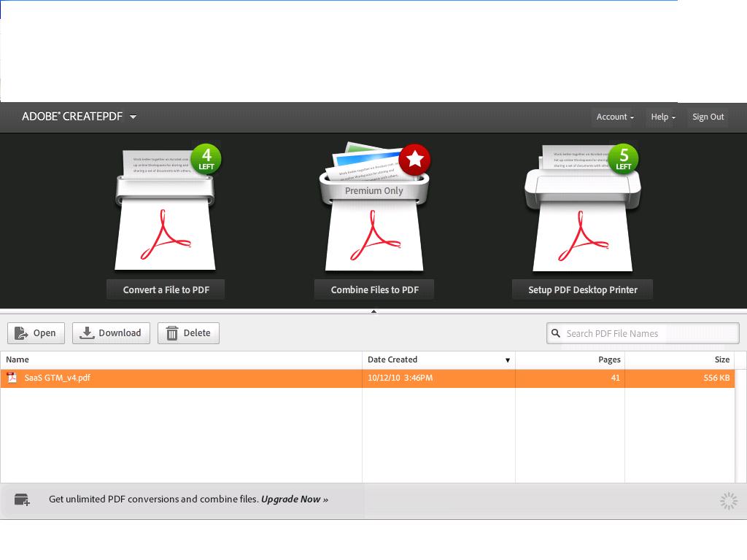
Task: Click the PDF Desktop Printer illustration
Action: (582, 209)
